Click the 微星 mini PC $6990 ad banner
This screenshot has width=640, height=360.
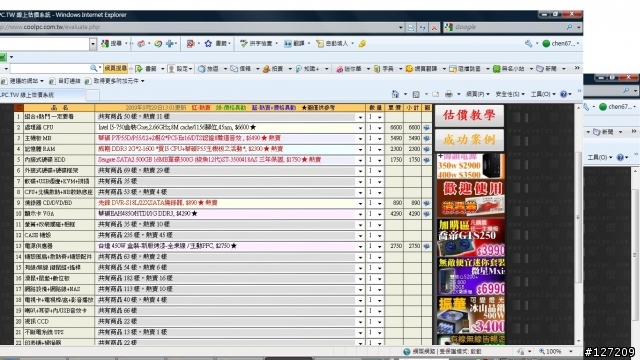coord(471,276)
